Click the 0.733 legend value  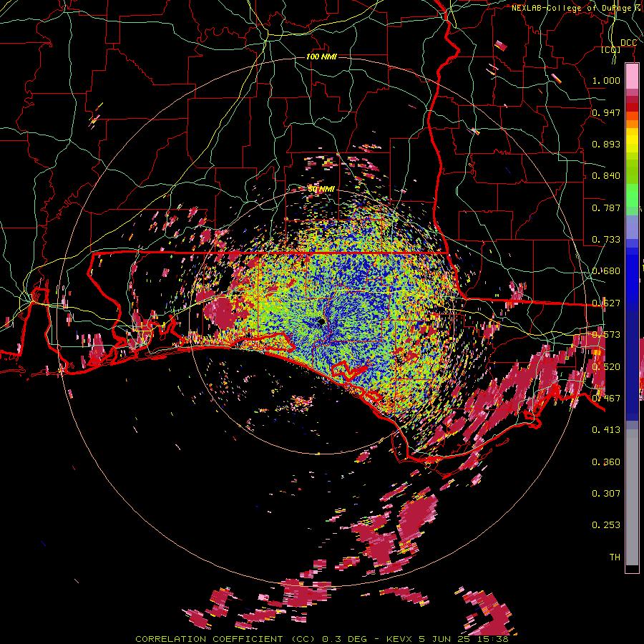coord(606,240)
